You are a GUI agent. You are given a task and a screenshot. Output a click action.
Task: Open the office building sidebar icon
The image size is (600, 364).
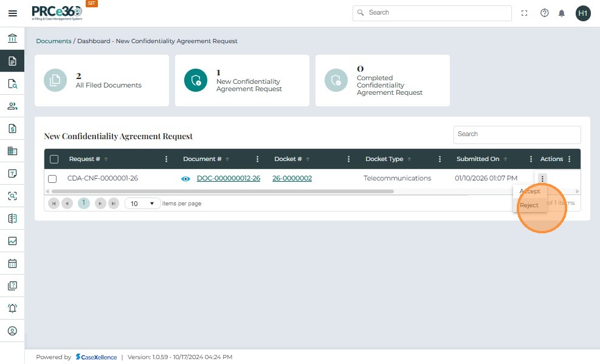[x=12, y=151]
